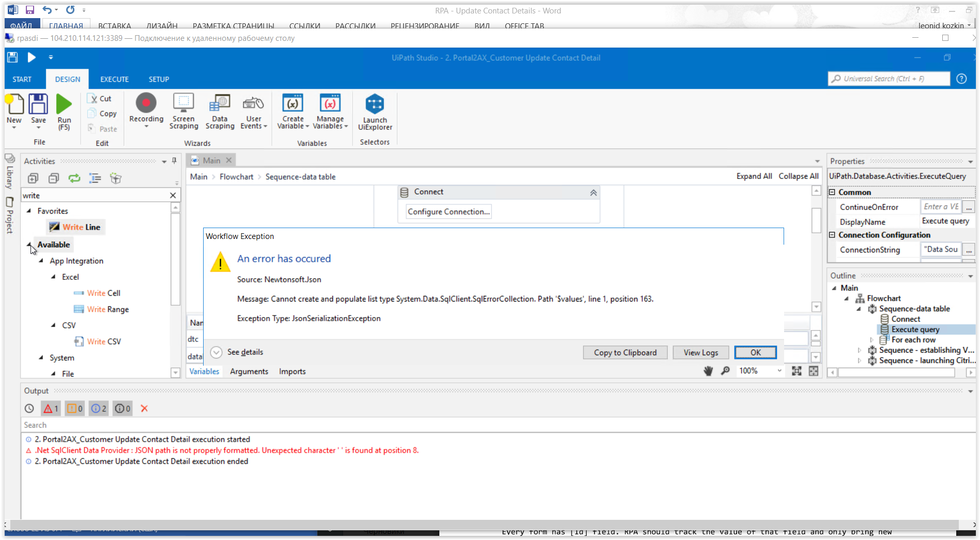Start the Recording wizard
Screen dimensions: 980x540
click(x=146, y=111)
